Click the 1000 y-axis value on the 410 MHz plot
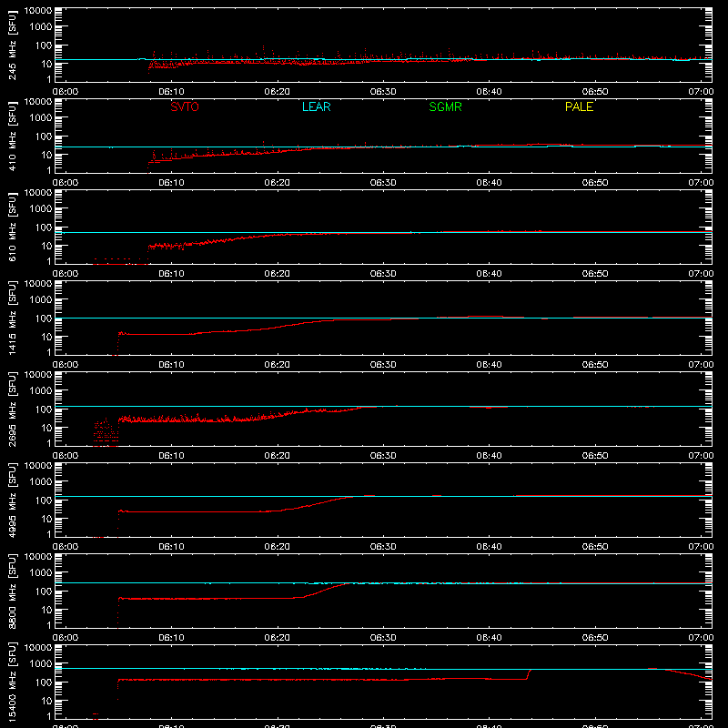Image resolution: width=728 pixels, height=728 pixels. coord(41,118)
